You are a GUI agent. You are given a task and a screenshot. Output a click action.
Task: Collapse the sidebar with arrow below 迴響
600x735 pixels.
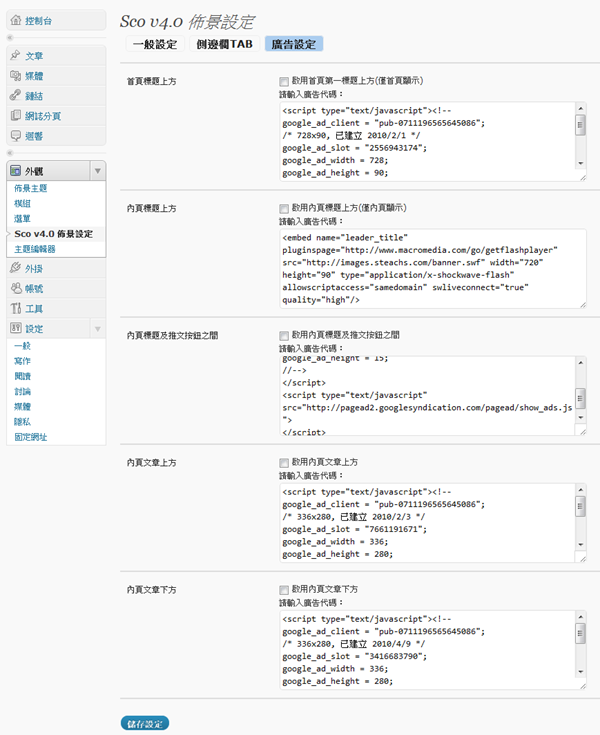click(x=10, y=153)
